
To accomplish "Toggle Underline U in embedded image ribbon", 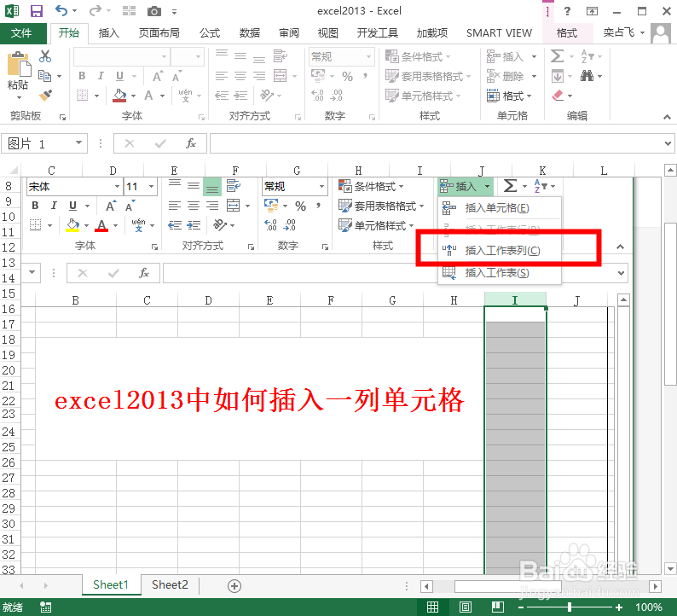I will click(x=72, y=206).
